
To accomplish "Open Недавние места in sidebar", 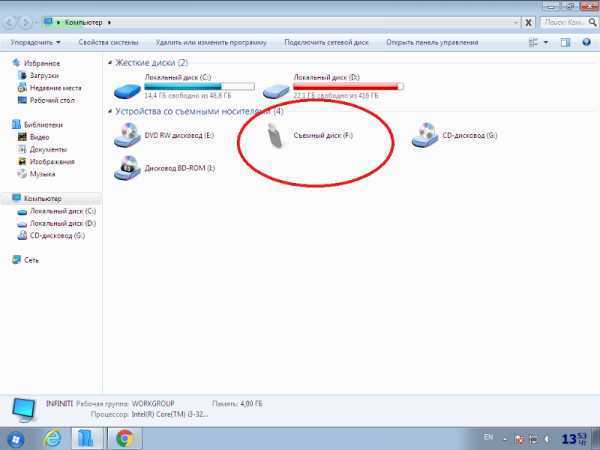I will pyautogui.click(x=55, y=88).
